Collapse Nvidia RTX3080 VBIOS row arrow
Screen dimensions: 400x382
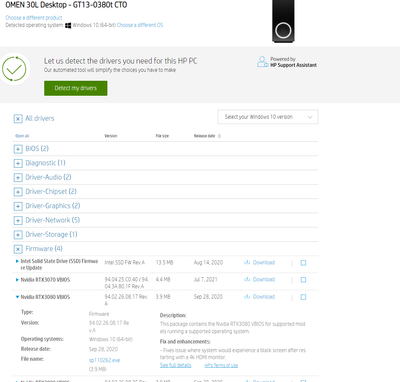[x=17, y=297]
